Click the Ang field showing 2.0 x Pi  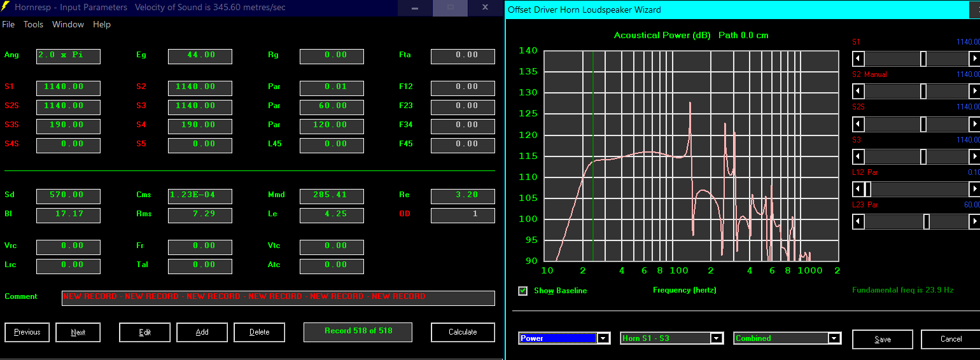pos(68,56)
